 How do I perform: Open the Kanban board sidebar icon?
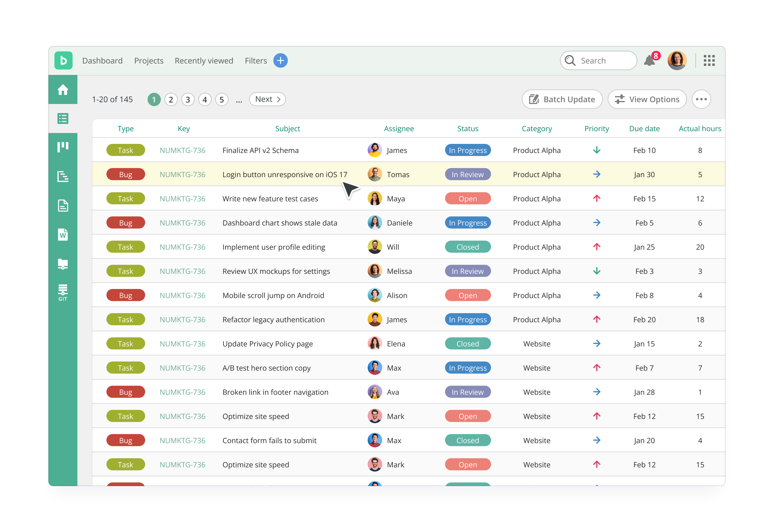63,147
